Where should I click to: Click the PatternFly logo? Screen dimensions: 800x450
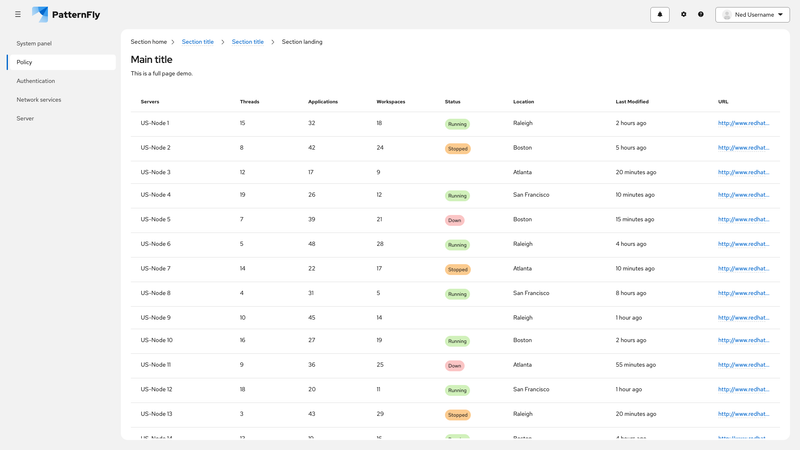tap(66, 14)
